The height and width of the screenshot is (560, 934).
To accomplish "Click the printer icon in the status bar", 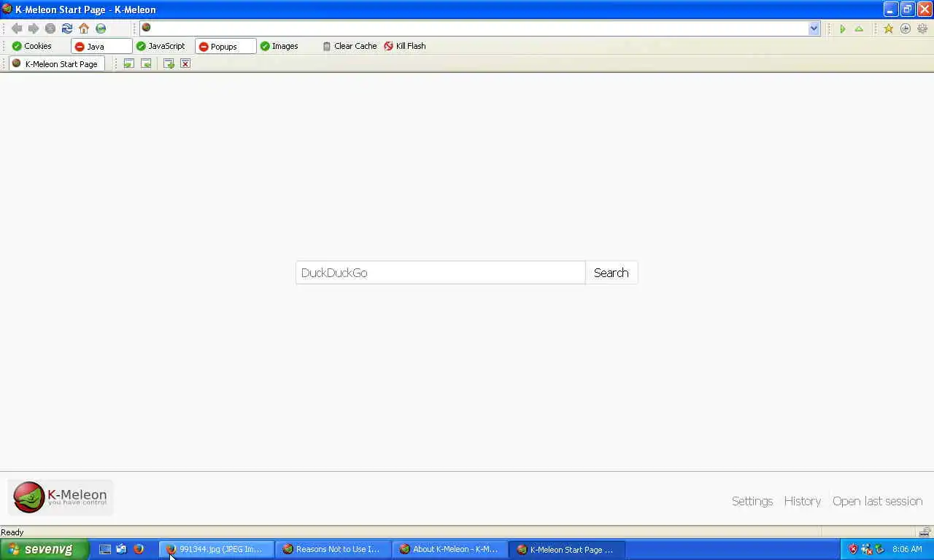I will (x=925, y=532).
